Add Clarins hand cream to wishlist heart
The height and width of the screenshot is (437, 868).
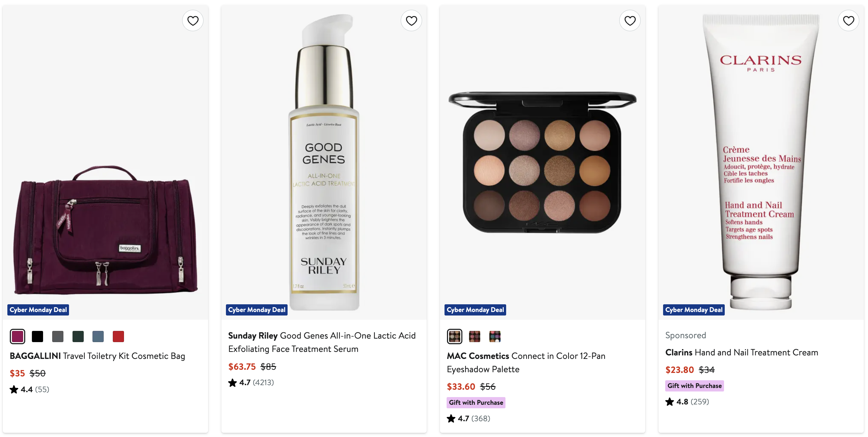coord(848,21)
